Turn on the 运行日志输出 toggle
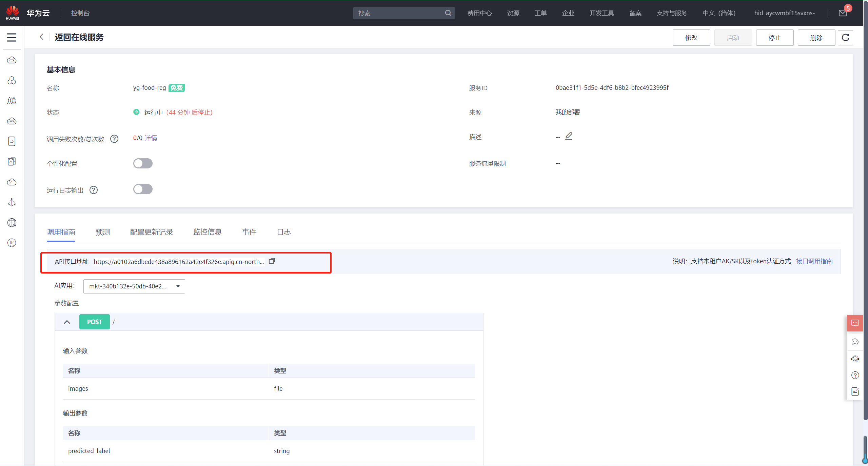 tap(143, 189)
